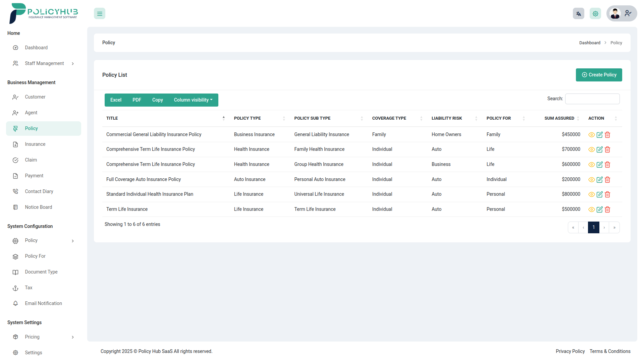Hide columns via the eye icon on Comprehensive Term Life row
The height and width of the screenshot is (362, 644).
point(591,149)
